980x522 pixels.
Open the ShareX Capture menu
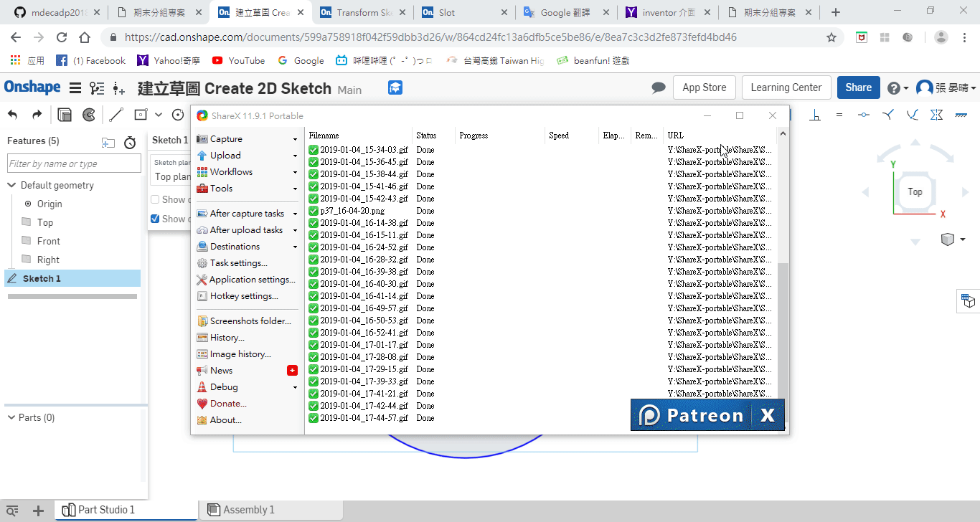click(x=247, y=139)
